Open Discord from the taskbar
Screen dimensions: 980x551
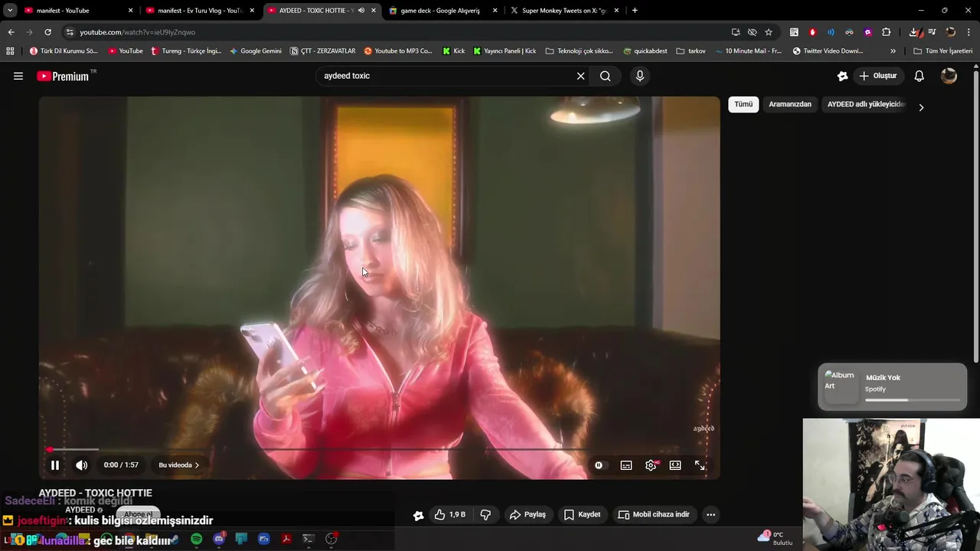[219, 539]
